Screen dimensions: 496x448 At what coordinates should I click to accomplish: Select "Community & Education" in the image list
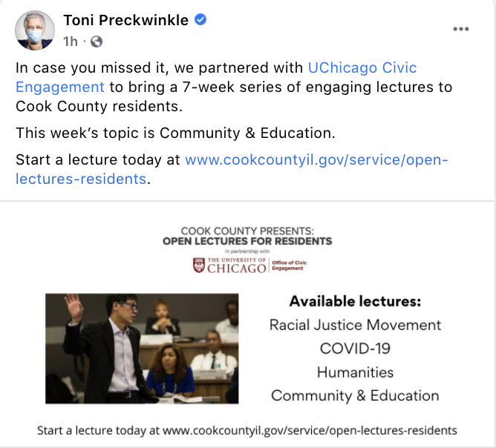tap(355, 395)
